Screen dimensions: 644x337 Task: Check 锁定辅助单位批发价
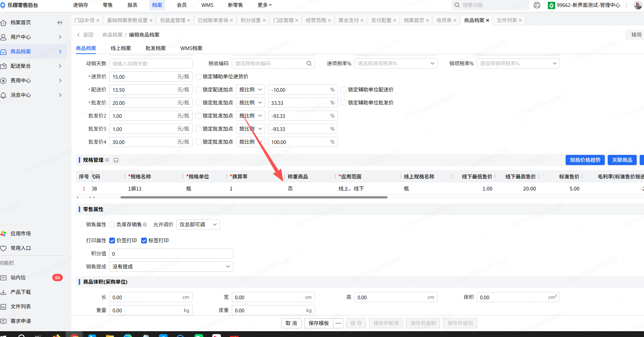[x=344, y=103]
